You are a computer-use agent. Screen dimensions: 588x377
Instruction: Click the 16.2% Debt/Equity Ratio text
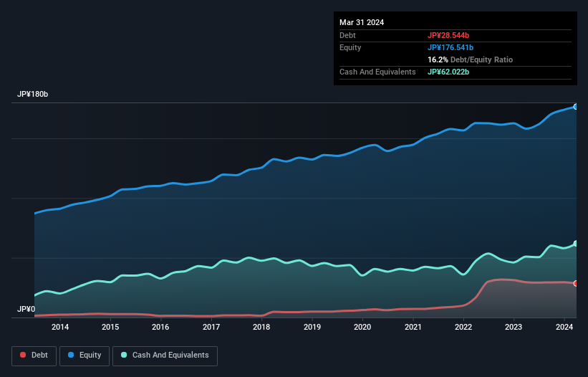(470, 59)
